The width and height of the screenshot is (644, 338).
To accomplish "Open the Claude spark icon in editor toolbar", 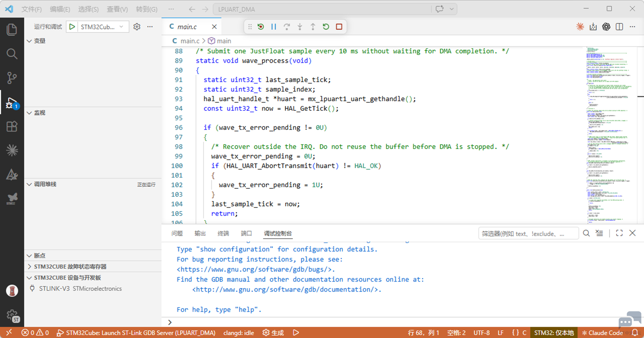I will click(580, 27).
